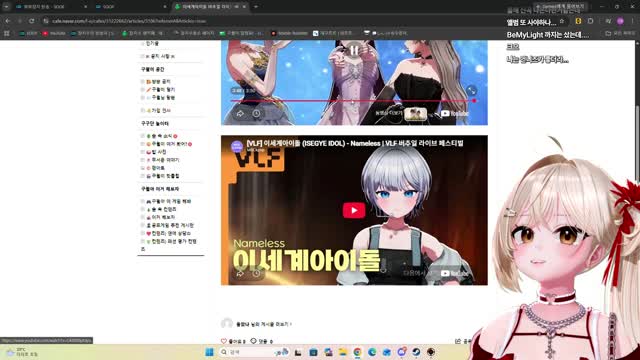
Task: Click the Windows taskbar search box
Action: [x=253, y=352]
